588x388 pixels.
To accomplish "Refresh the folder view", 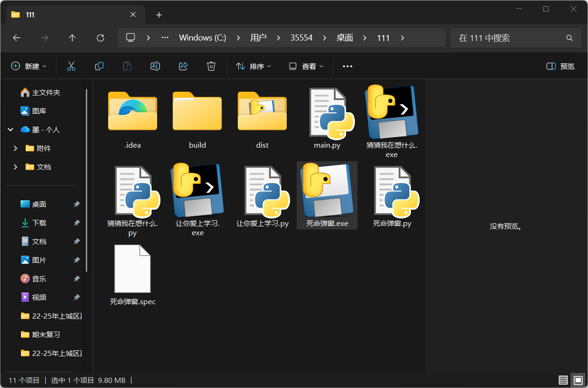I will click(x=100, y=38).
